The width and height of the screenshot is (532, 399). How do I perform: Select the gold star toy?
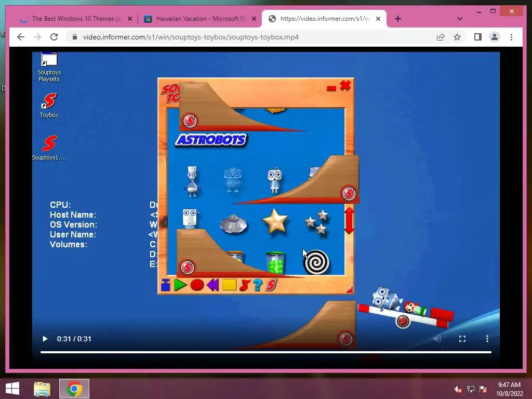pos(275,221)
